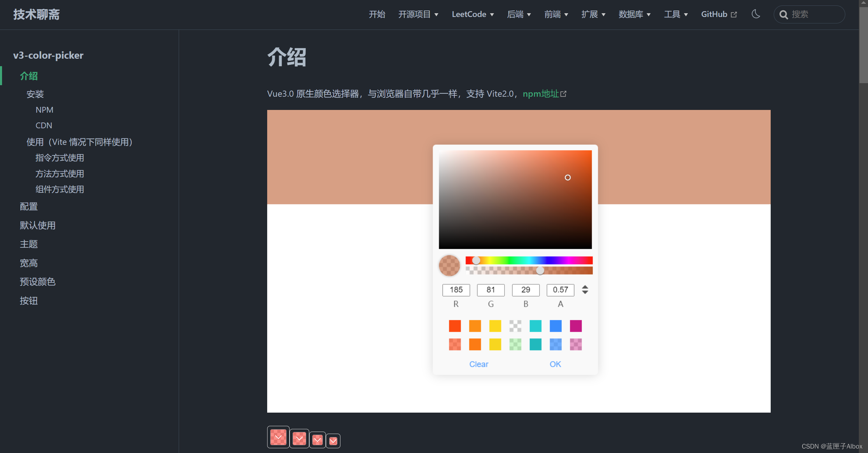Screen dimensions: 868x453
Task: Click the hue slider handle
Action: [x=476, y=260]
